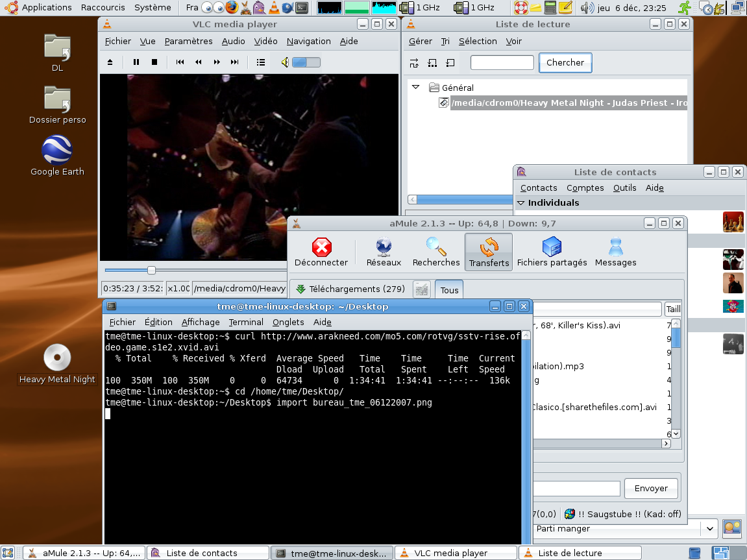Image resolution: width=747 pixels, height=560 pixels.
Task: Switch to aMule 2.1.3 in bottom taskbar
Action: (85, 553)
